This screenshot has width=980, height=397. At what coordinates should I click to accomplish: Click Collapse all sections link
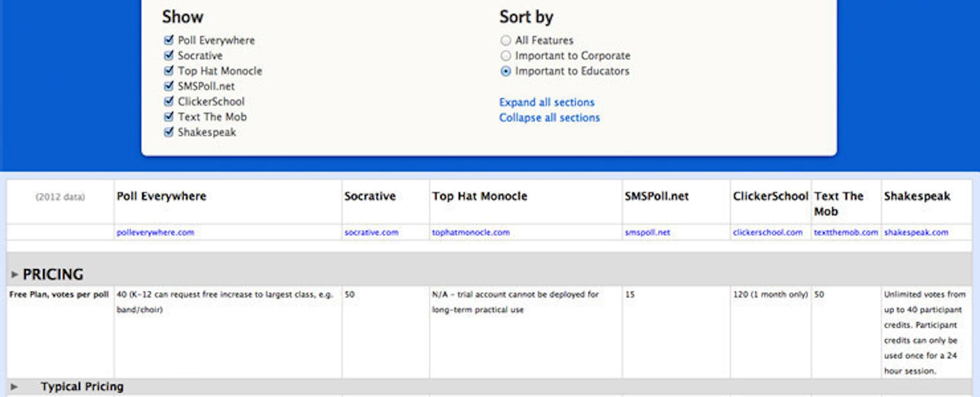click(x=549, y=118)
